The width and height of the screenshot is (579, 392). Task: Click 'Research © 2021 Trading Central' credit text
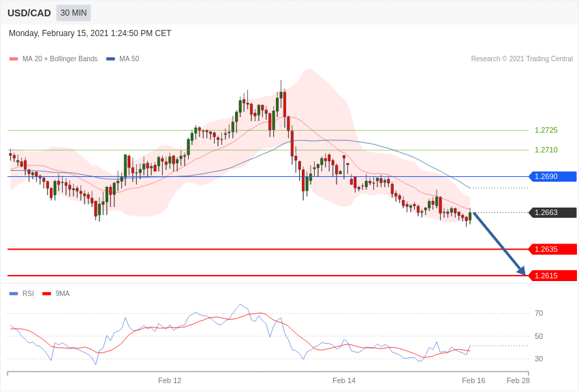pos(522,59)
